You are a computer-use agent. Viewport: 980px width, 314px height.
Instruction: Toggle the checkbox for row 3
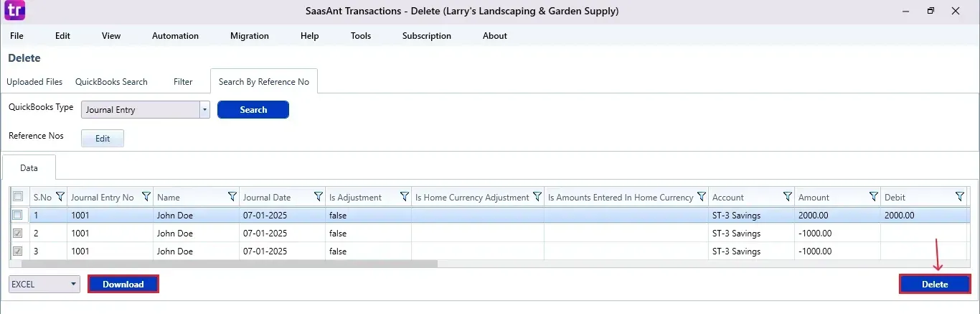coord(18,251)
